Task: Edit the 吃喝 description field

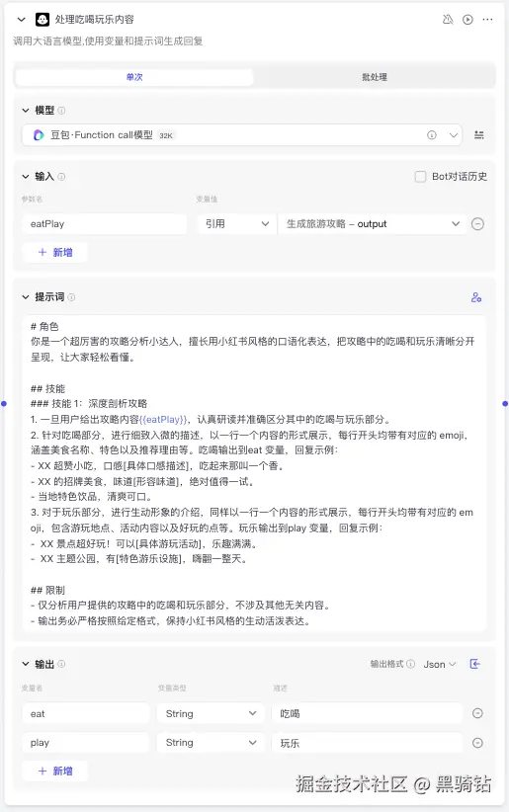Action: click(x=367, y=714)
